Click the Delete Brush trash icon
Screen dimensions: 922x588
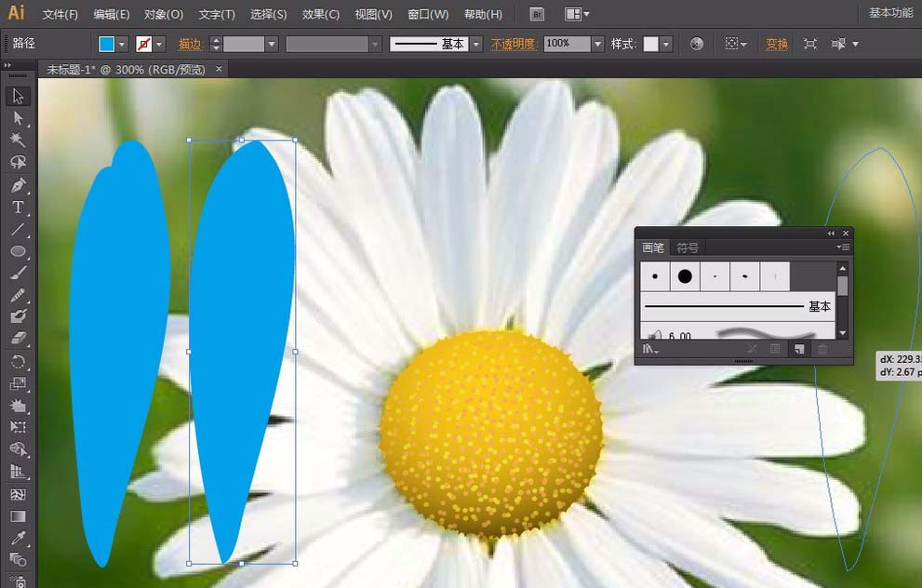pos(822,349)
